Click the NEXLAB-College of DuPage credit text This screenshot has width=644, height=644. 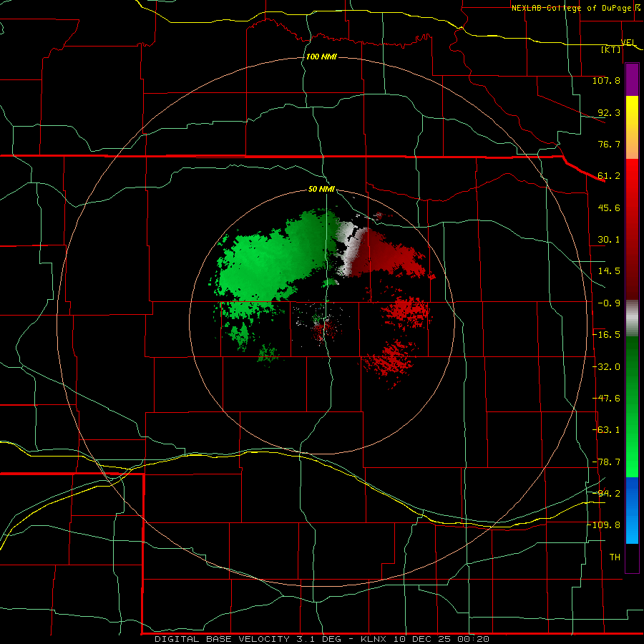click(x=571, y=8)
